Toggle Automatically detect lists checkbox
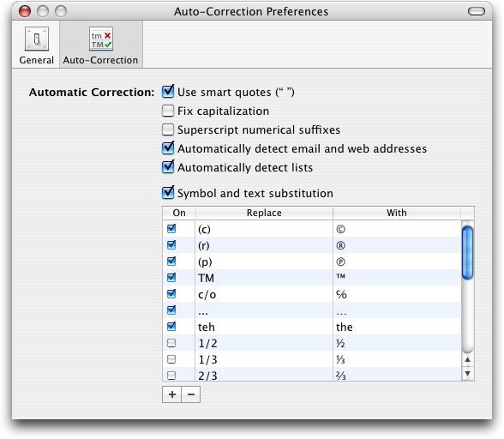504x439 pixels. (168, 167)
